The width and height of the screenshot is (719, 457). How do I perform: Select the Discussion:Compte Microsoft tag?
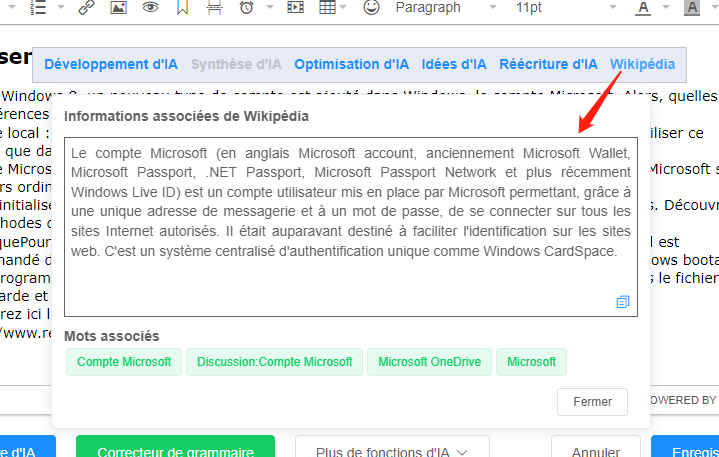pyautogui.click(x=275, y=362)
